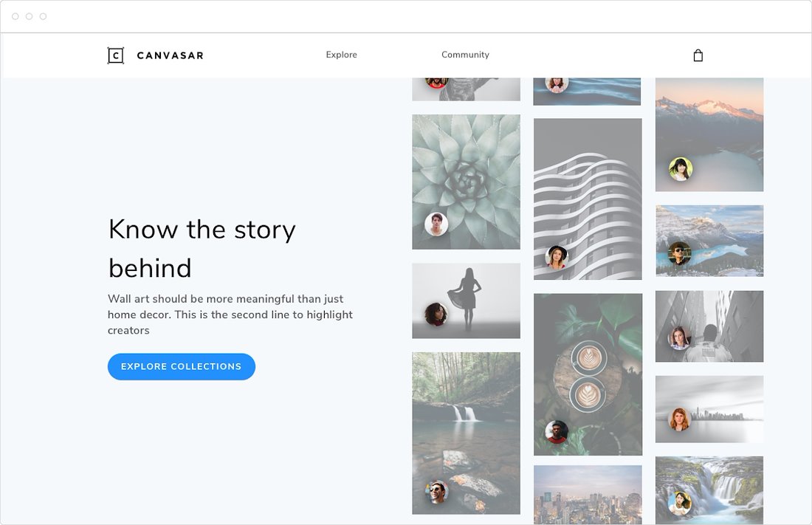Click creator avatar on succulent plant photo

[x=436, y=224]
